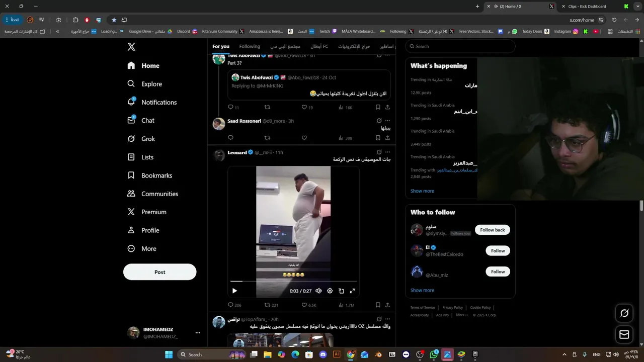Open Grok actions on Leonard's post
This screenshot has height=362, width=644.
[x=379, y=152]
